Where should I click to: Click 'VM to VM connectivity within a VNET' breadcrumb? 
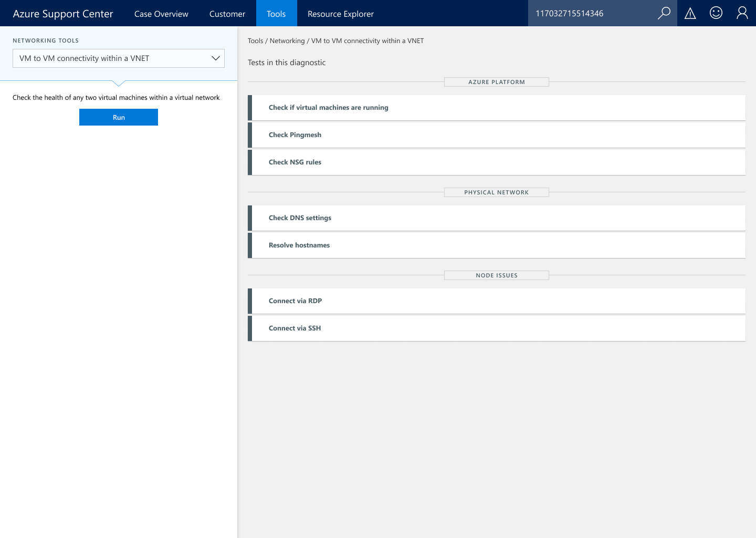367,41
